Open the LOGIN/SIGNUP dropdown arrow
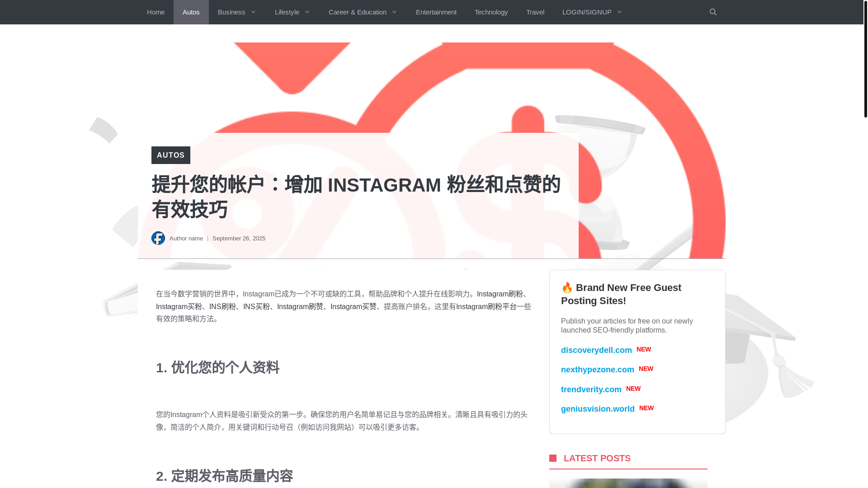868x488 pixels. [x=619, y=12]
